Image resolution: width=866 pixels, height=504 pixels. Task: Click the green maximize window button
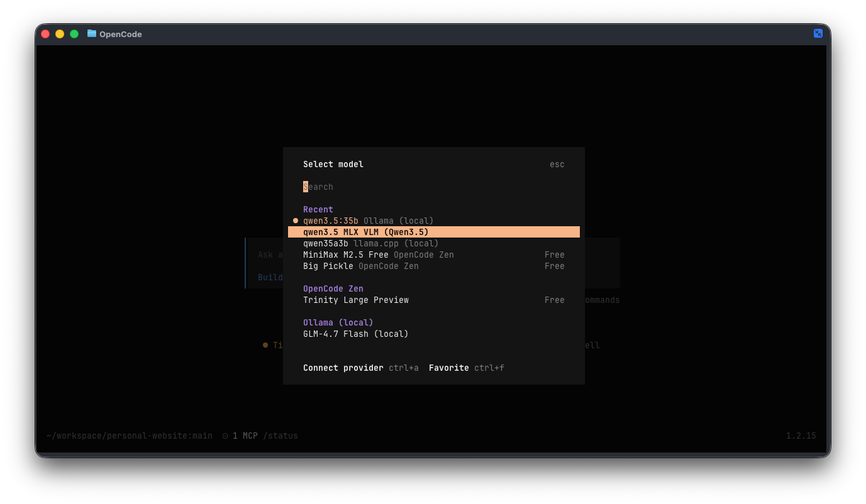pyautogui.click(x=74, y=34)
